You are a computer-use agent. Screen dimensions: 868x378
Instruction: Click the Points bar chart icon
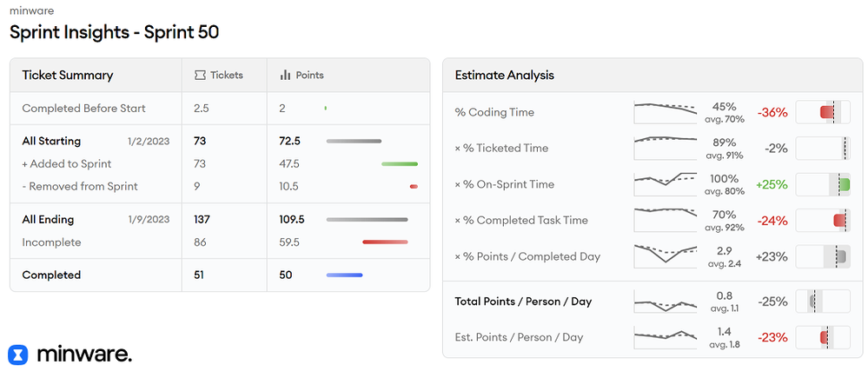pos(285,76)
